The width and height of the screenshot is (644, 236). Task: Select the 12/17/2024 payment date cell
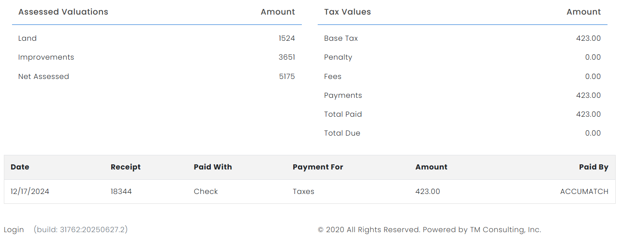coord(30,191)
